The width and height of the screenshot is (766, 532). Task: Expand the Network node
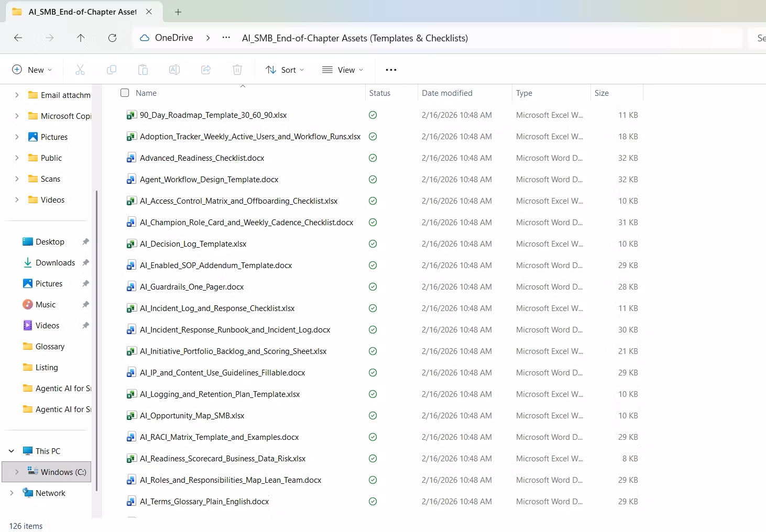(x=12, y=493)
